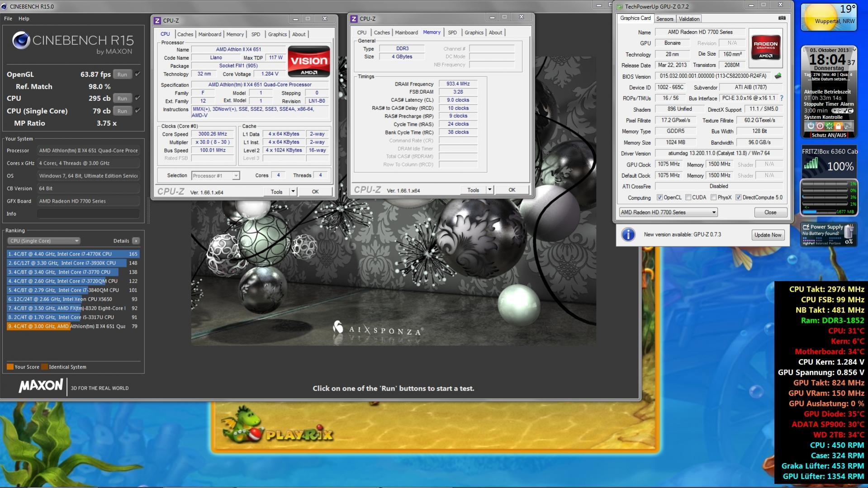This screenshot has width=868, height=488.
Task: Open the CPU (Single Core) ranking dropdown
Action: click(x=43, y=241)
